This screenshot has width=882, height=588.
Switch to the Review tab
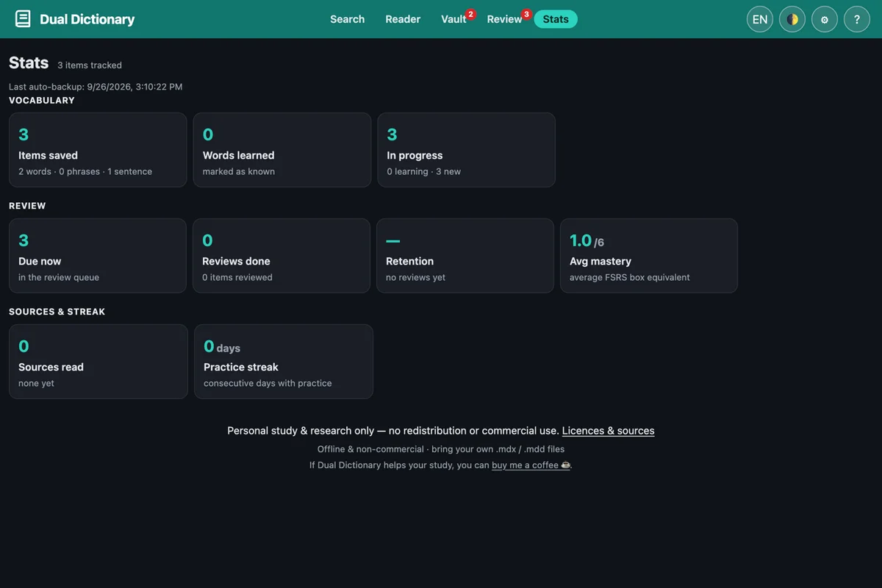pos(504,19)
